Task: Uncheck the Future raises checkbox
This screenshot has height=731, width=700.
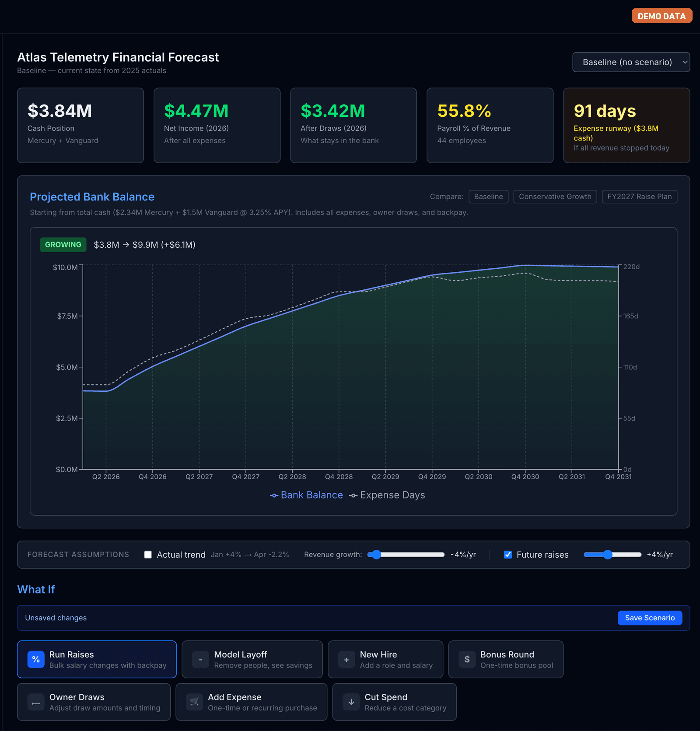Action: point(508,555)
